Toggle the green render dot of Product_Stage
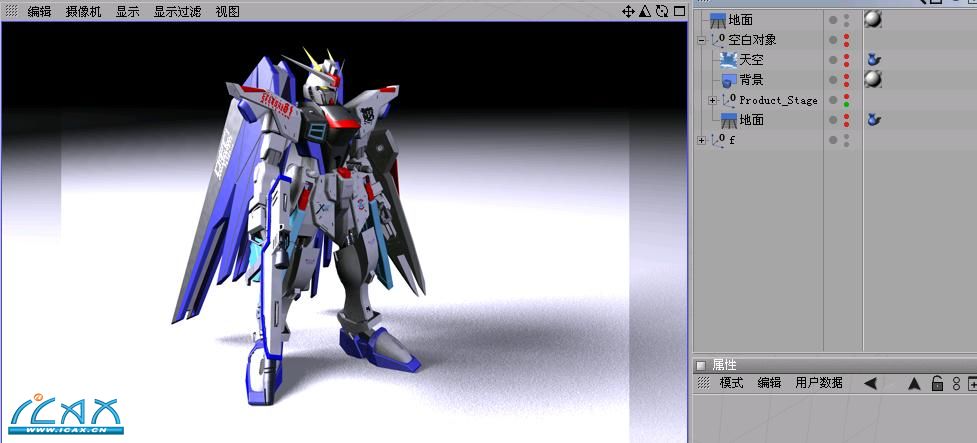The image size is (977, 443). [x=846, y=104]
